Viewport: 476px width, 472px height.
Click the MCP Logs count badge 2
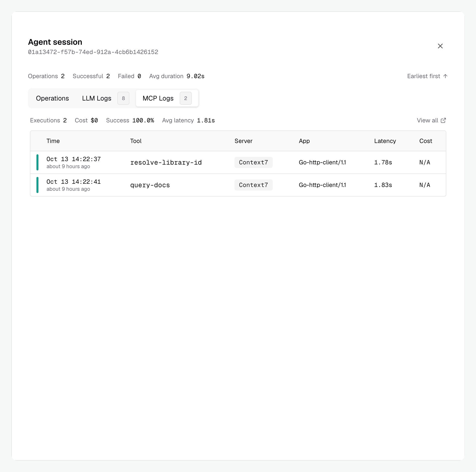(x=186, y=98)
